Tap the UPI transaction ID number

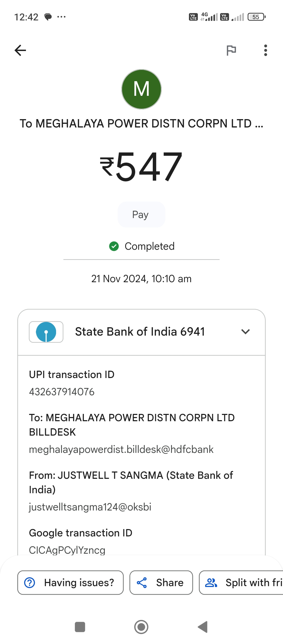[x=62, y=392]
